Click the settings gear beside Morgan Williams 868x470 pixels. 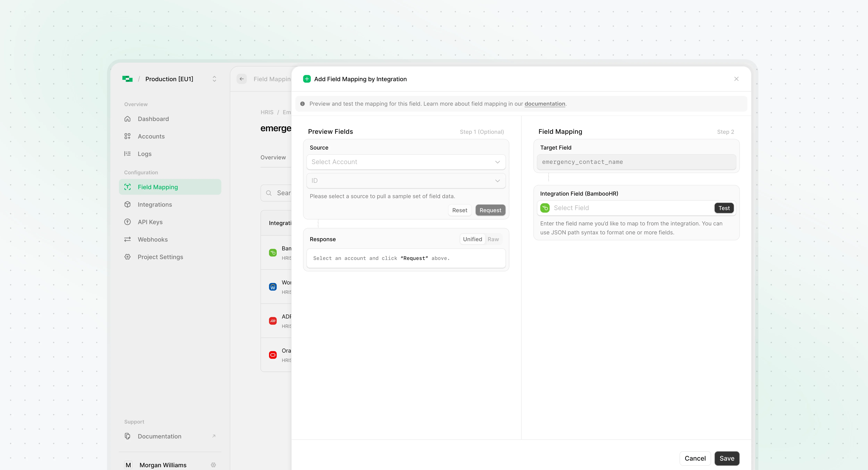[214, 465]
